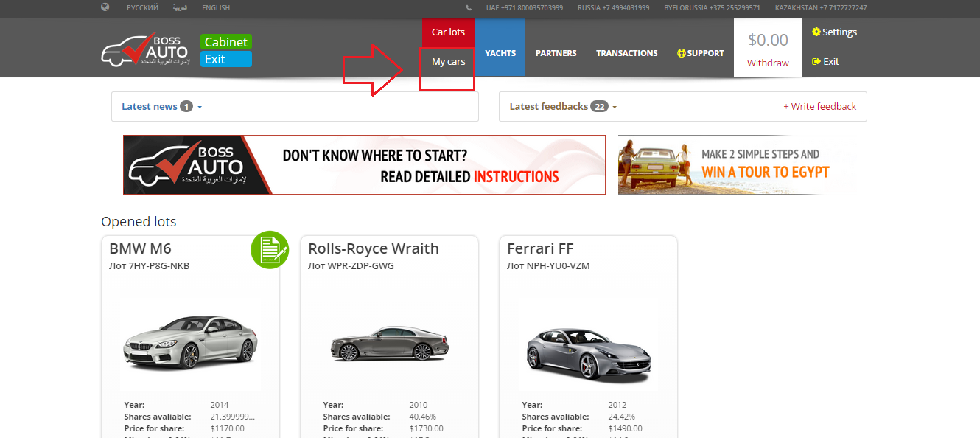Image resolution: width=980 pixels, height=438 pixels.
Task: Click lot code 7HY-P8G-NKB
Action: 150,266
